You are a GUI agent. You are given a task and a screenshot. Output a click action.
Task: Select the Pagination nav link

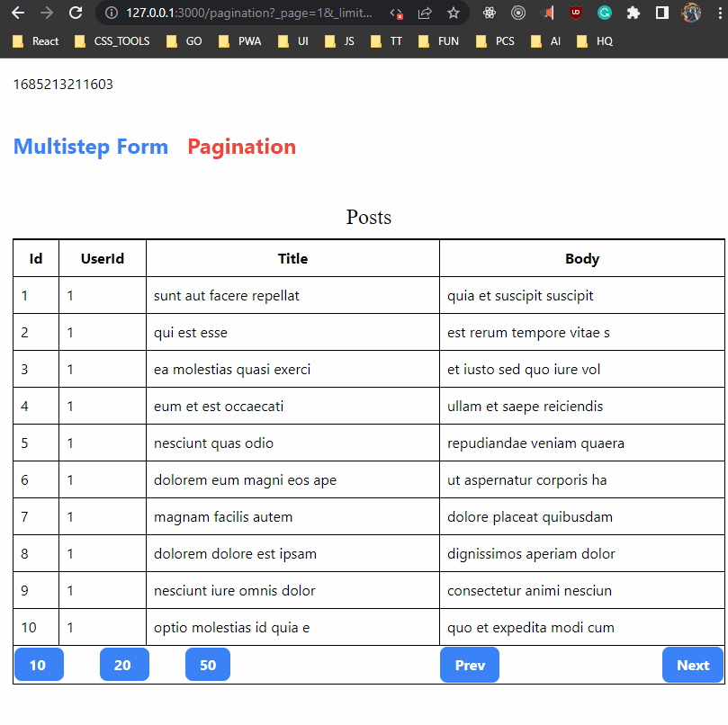241,147
